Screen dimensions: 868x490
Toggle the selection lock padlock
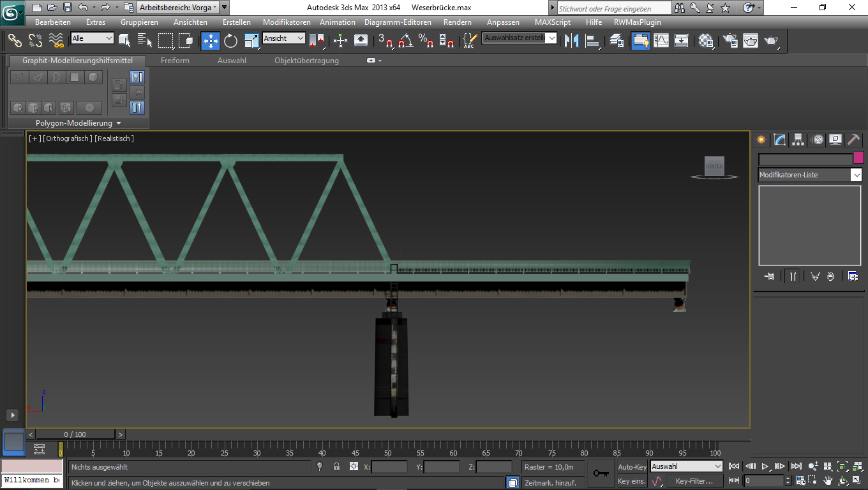click(x=336, y=467)
